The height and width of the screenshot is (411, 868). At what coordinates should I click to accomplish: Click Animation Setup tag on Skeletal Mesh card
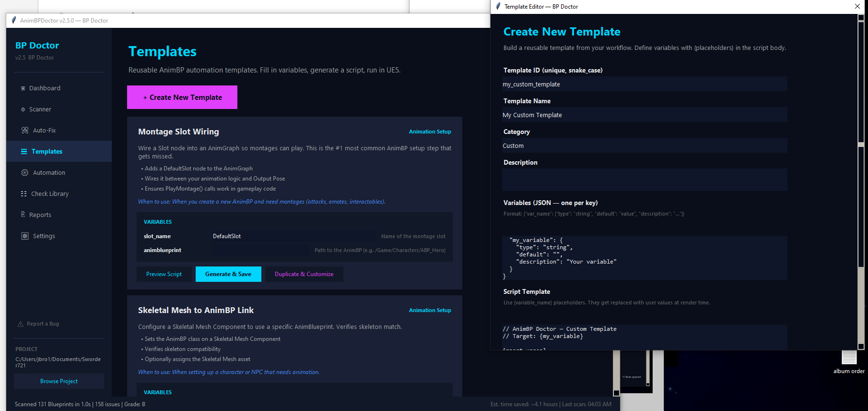430,310
